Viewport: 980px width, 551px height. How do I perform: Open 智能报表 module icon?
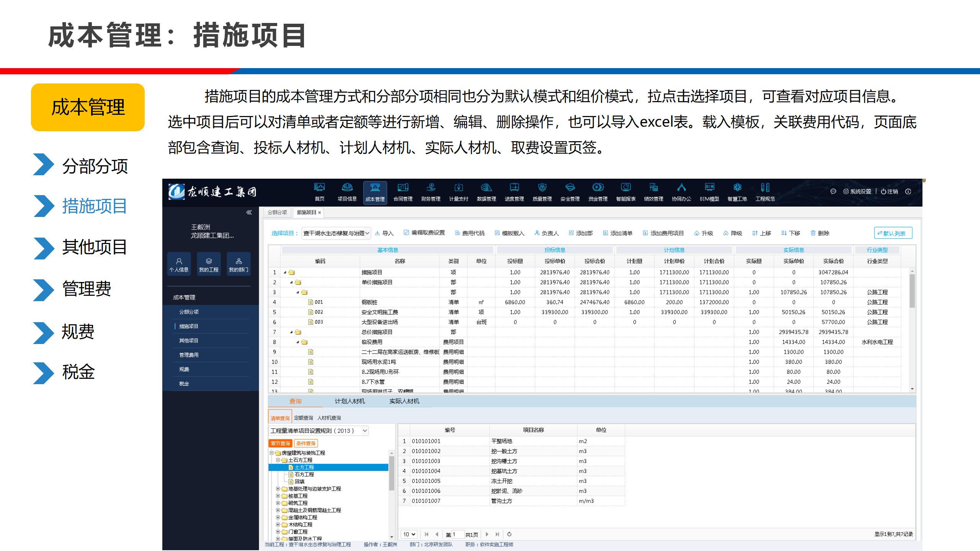tap(626, 192)
